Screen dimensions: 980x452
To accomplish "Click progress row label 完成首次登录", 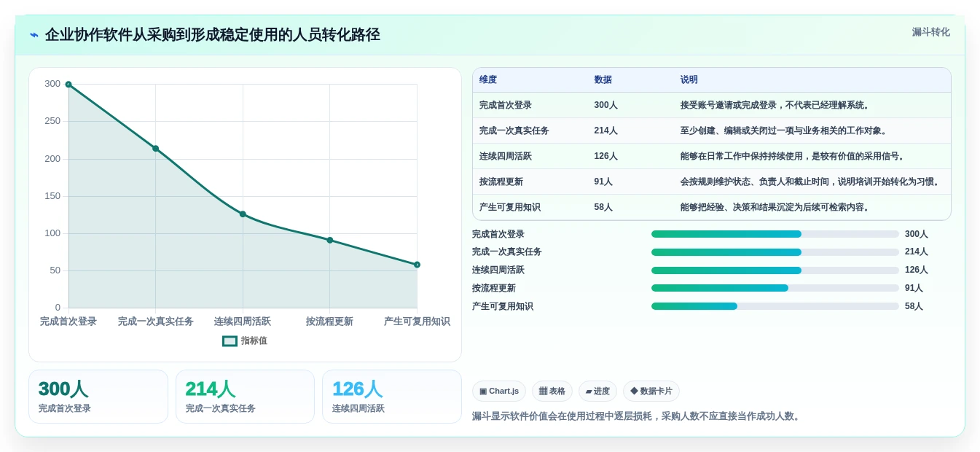I will [498, 234].
